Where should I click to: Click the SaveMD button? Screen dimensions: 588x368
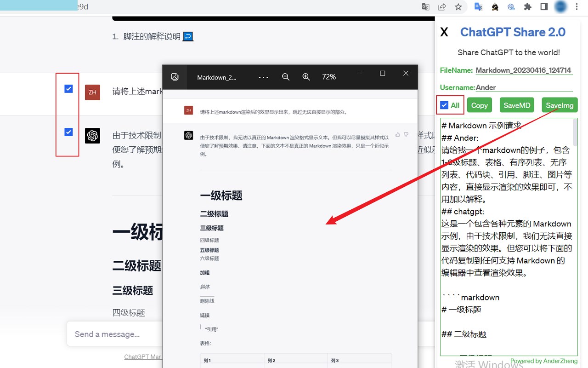517,105
